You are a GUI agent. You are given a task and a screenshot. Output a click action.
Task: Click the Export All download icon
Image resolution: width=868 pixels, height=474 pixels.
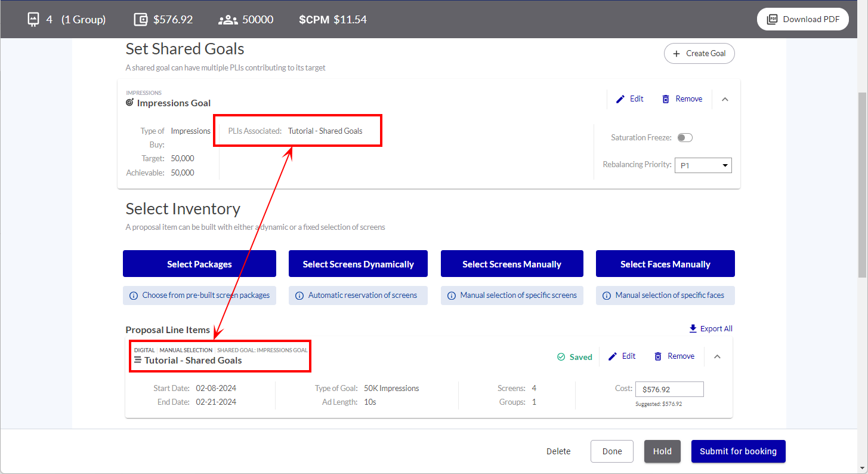[693, 328]
